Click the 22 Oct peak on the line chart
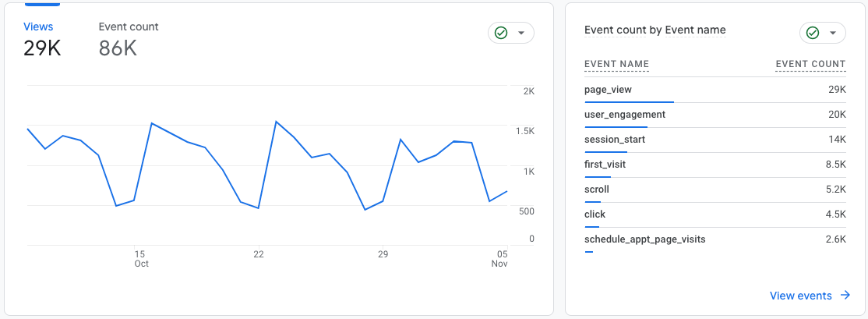868x319 pixels. click(x=276, y=122)
